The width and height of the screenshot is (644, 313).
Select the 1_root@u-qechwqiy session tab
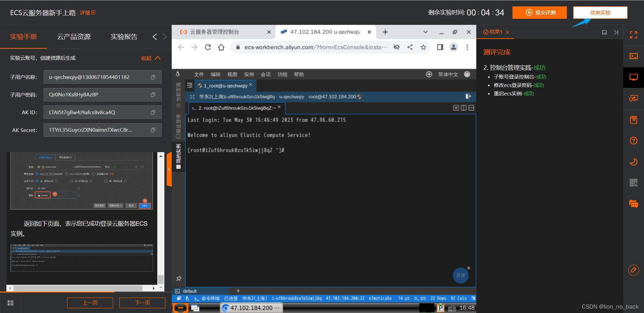[225, 86]
